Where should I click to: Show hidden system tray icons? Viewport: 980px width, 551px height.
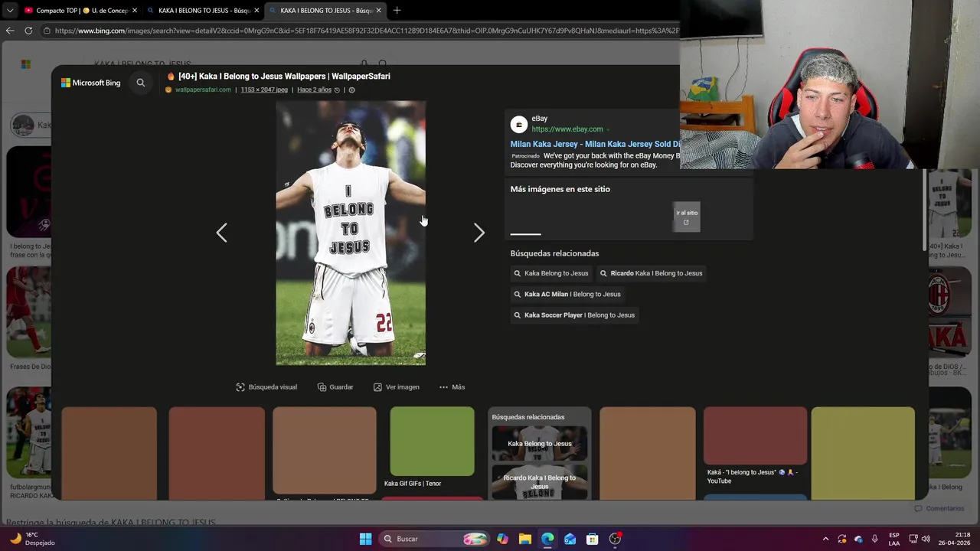click(825, 539)
